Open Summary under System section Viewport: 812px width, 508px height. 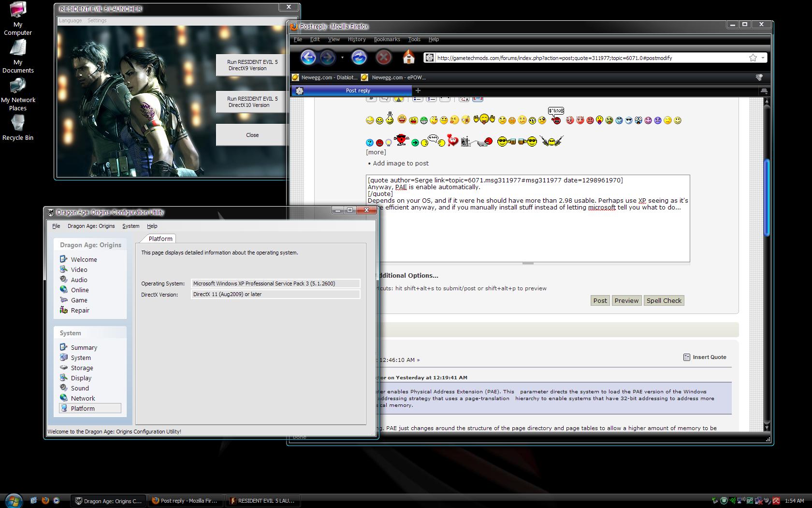pyautogui.click(x=78, y=347)
